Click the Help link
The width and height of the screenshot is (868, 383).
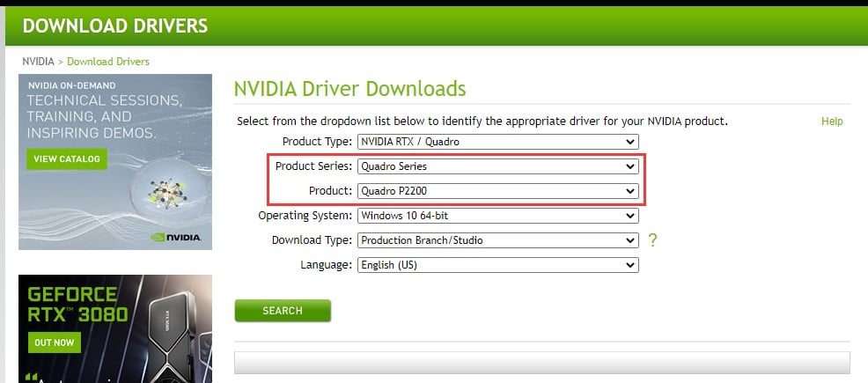pos(832,122)
